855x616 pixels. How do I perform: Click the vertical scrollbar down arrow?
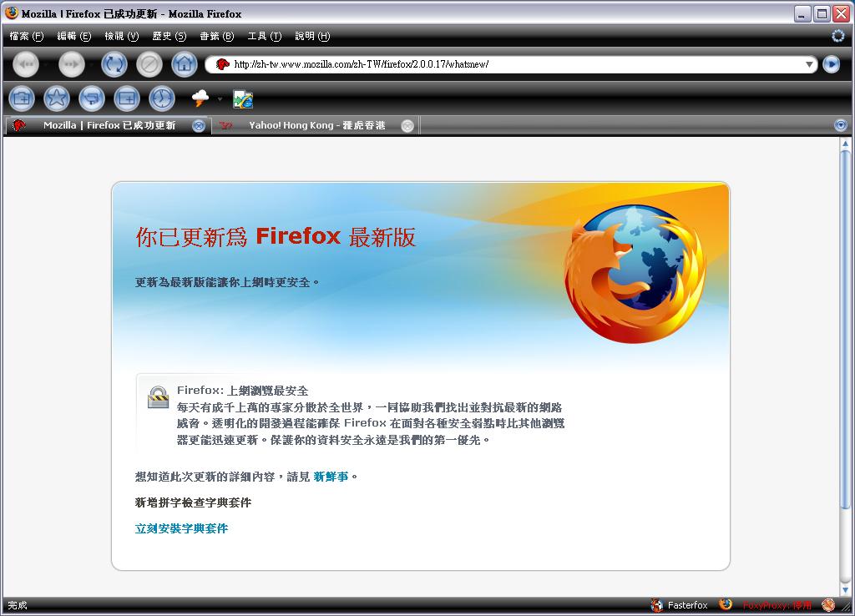pos(845,589)
